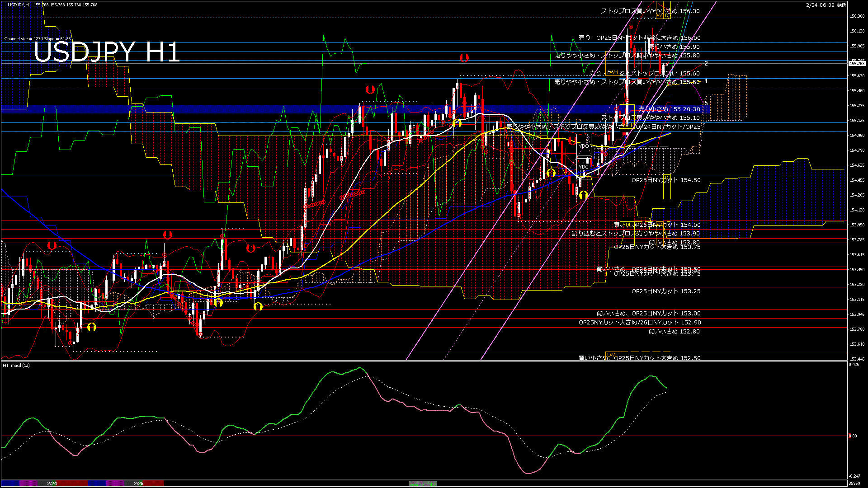868x488 pixels.
Task: Select the red U marker above 155.40 area
Action: [464, 58]
